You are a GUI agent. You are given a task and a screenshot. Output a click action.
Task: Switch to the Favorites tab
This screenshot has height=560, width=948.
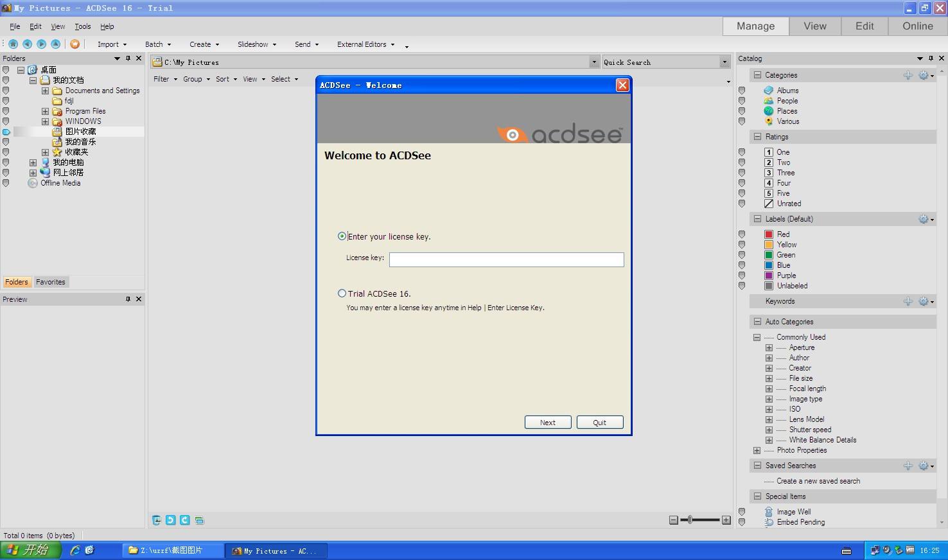tap(50, 282)
